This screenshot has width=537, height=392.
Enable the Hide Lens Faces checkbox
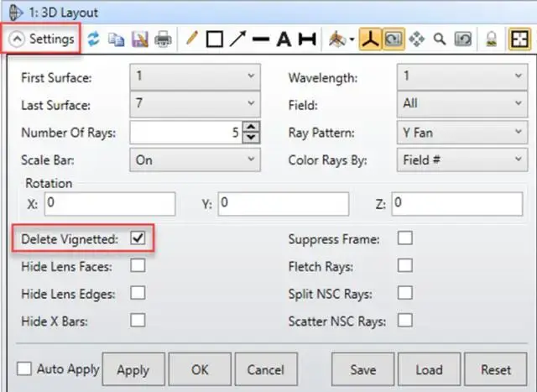pos(138,265)
